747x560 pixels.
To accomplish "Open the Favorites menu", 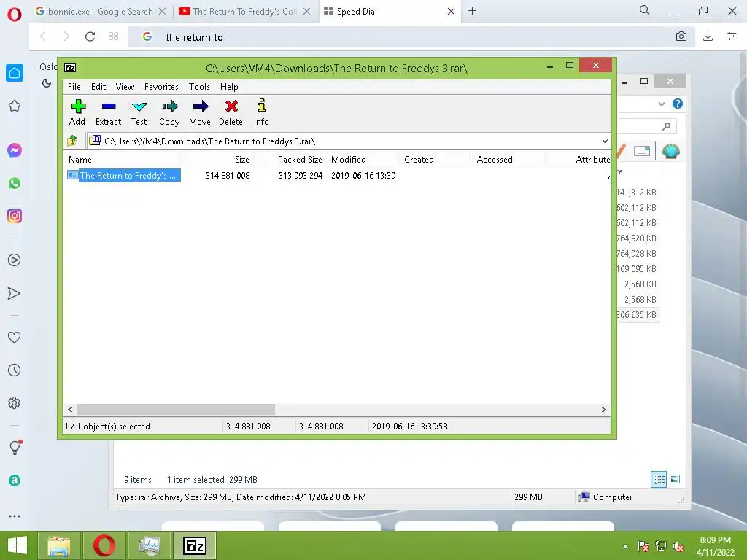I will [x=161, y=87].
